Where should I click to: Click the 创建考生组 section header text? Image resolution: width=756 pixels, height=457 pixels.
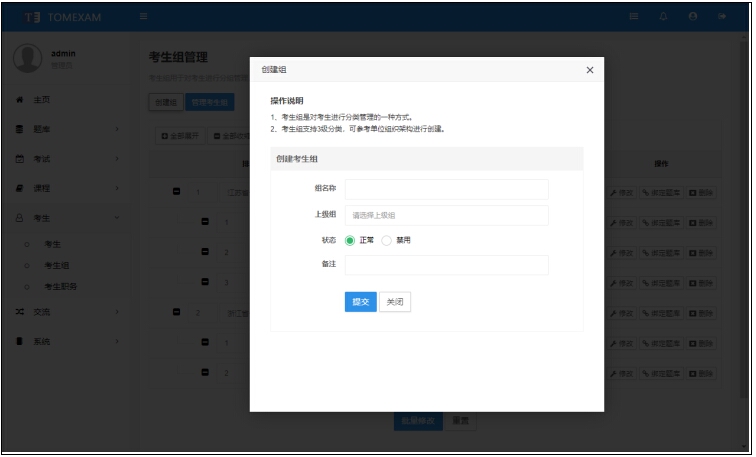pos(297,159)
